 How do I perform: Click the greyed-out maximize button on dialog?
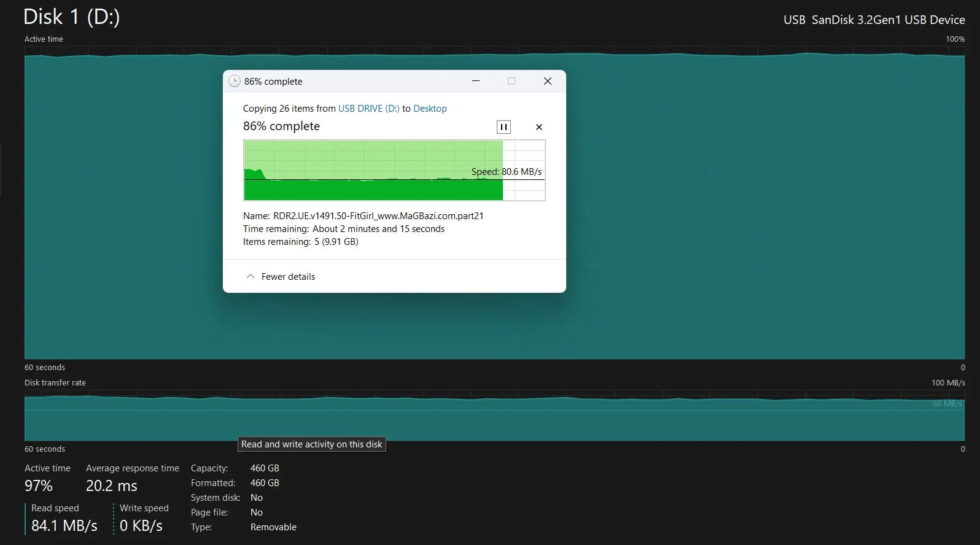pos(511,81)
